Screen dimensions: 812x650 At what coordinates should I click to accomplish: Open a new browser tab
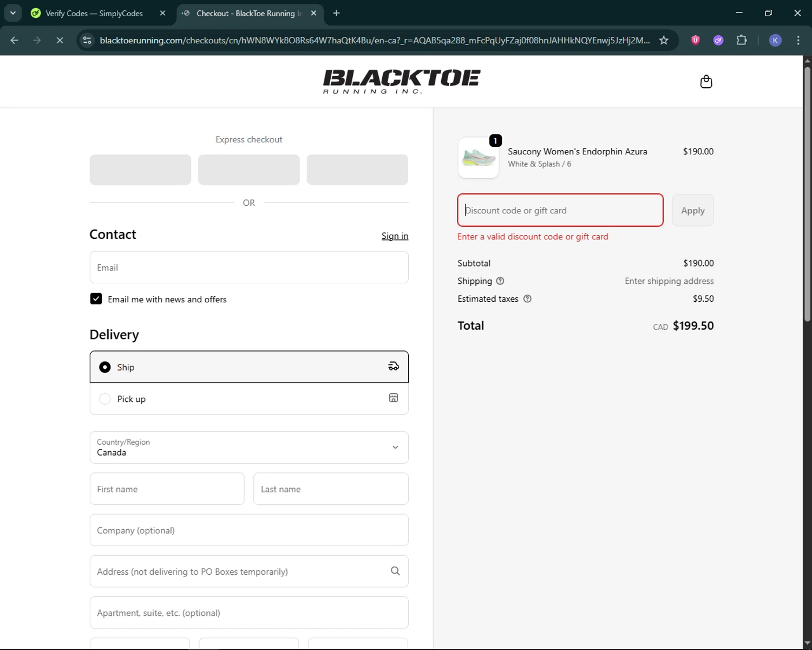[336, 13]
